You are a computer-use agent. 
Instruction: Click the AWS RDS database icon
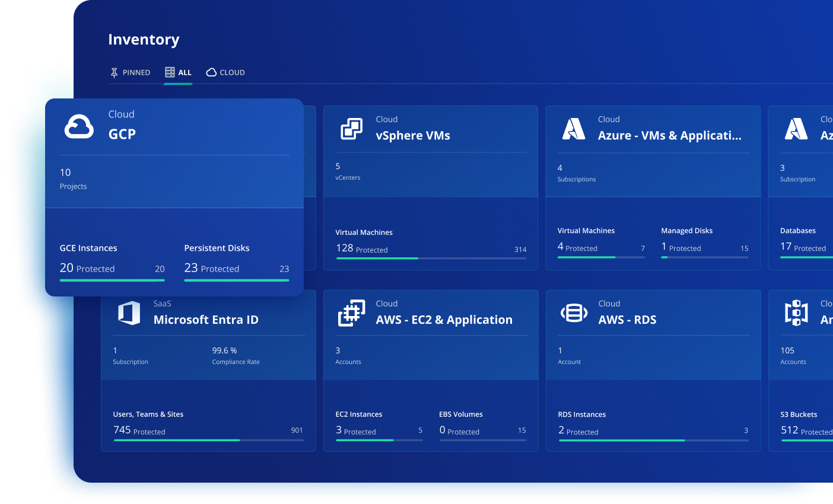click(x=574, y=312)
